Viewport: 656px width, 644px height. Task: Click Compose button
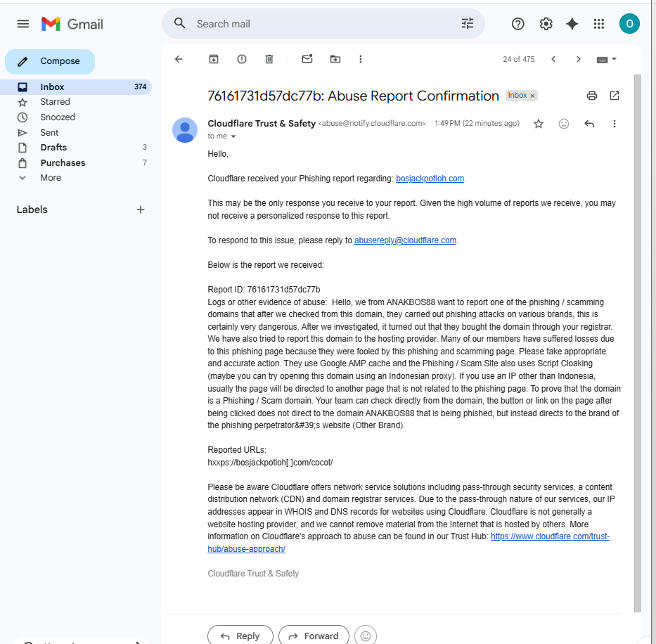50,61
